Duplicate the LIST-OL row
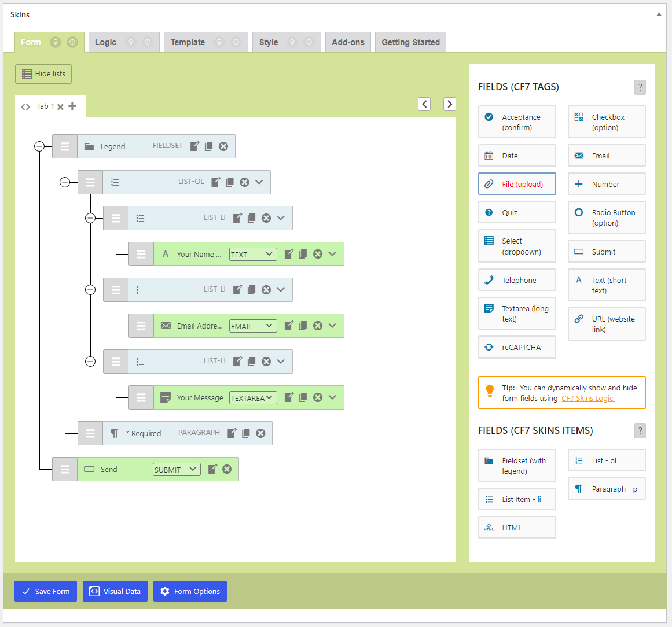The width and height of the screenshot is (672, 627). (230, 182)
